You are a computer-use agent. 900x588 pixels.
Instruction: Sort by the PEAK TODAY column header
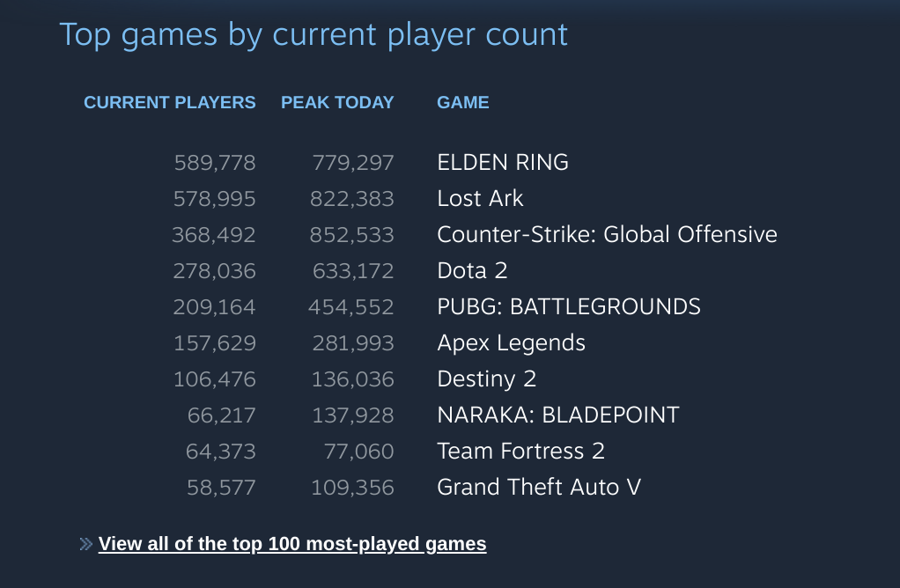pyautogui.click(x=337, y=102)
